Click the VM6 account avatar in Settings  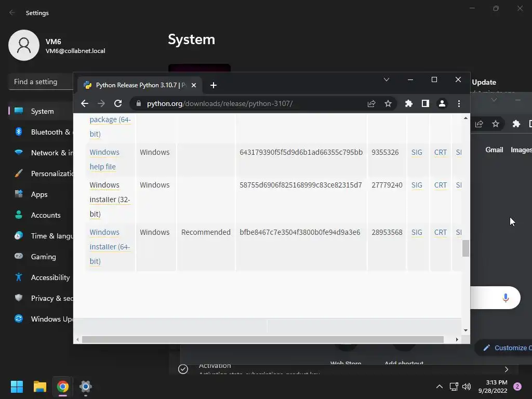coord(24,45)
